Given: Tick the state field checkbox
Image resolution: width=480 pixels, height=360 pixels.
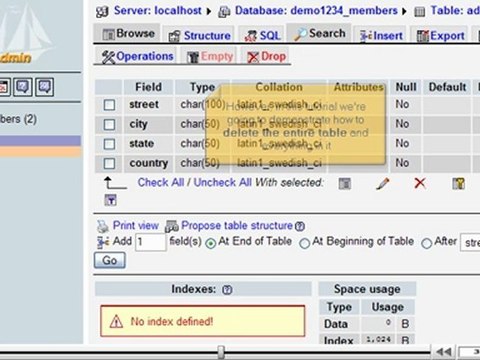Looking at the screenshot, I should [x=109, y=144].
